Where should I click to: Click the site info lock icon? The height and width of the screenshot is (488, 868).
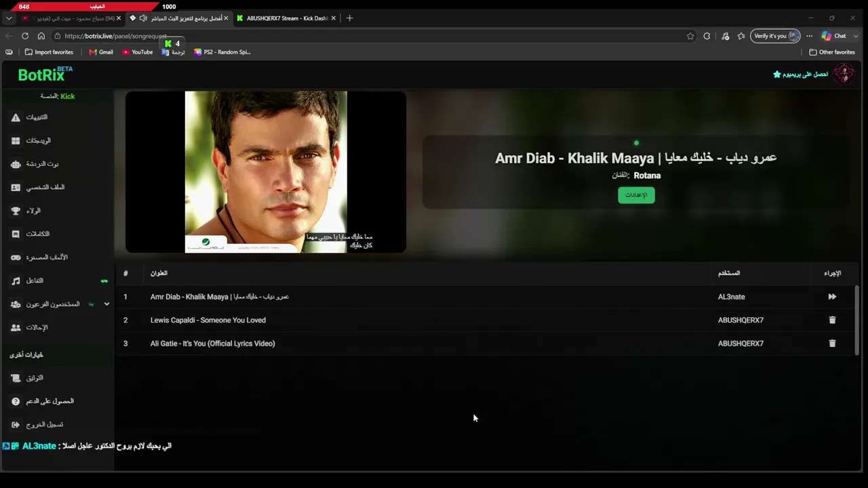(x=58, y=36)
